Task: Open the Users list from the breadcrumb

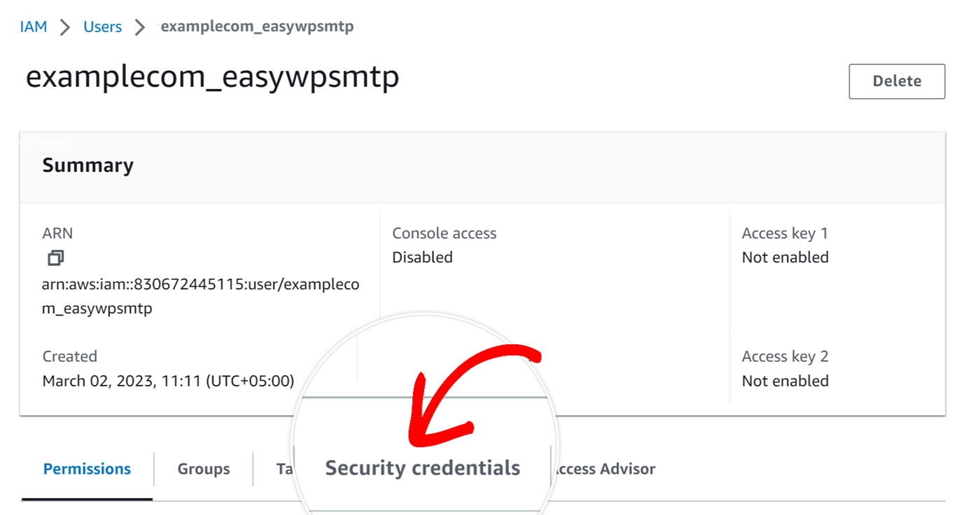Action: point(102,27)
